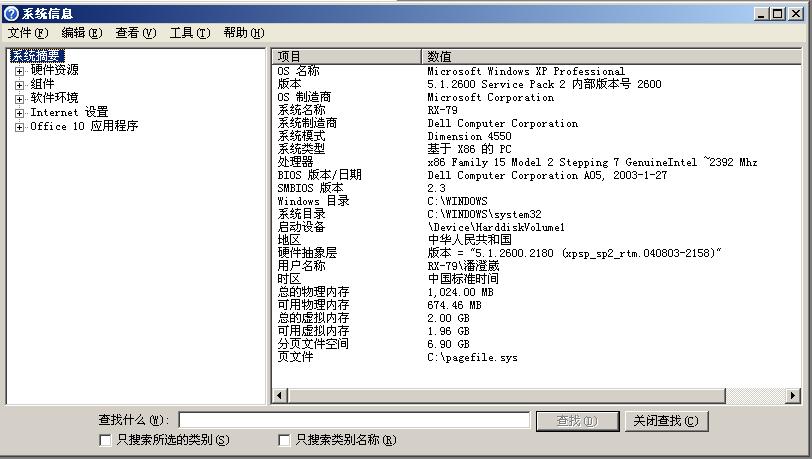Expand the 软件环境 node
This screenshot has height=459, width=812.
click(x=19, y=99)
